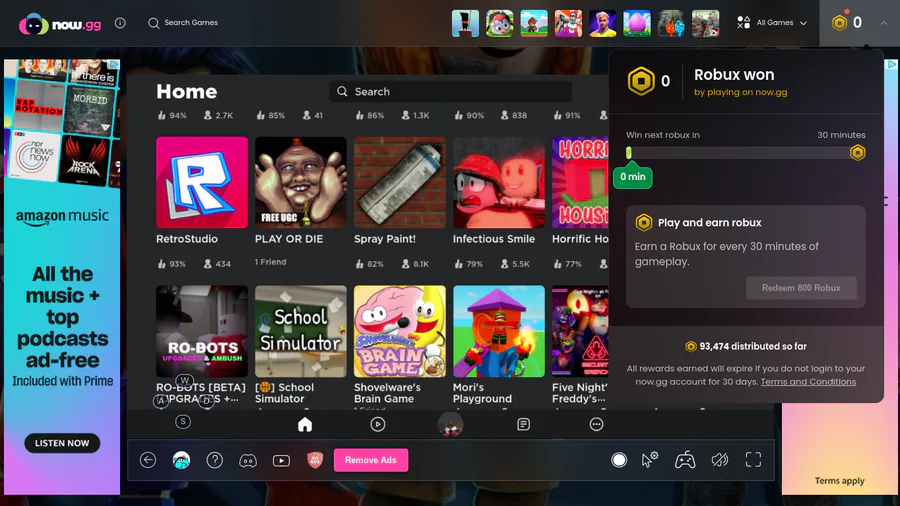Click the No Ads shield icon
This screenshot has width=900, height=506.
pos(315,460)
